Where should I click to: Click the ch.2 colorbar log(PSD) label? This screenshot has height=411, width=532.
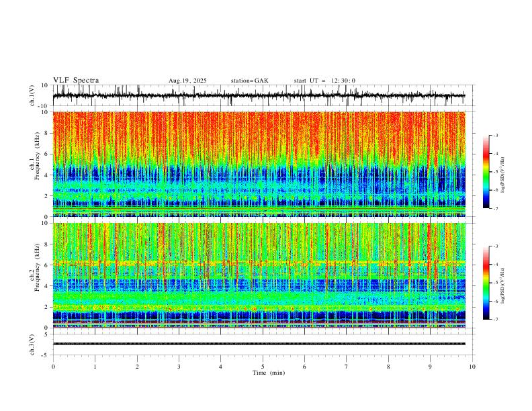pyautogui.click(x=503, y=286)
